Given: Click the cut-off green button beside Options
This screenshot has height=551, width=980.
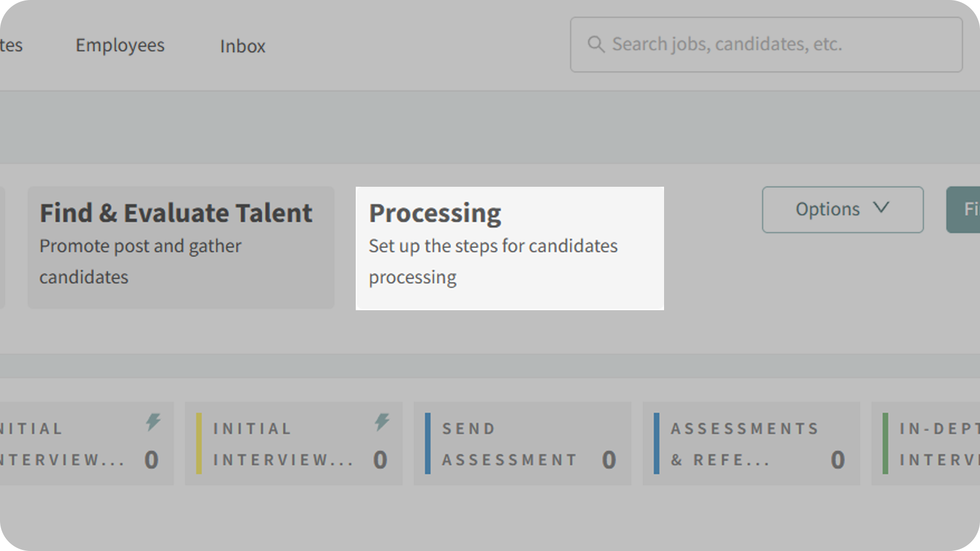Looking at the screenshot, I should click(x=965, y=210).
